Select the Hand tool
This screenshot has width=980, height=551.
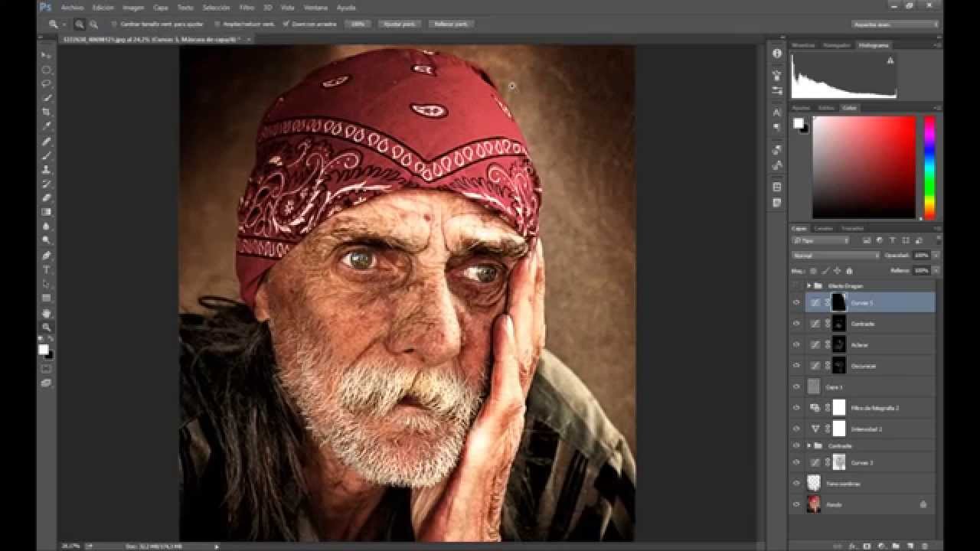click(x=46, y=313)
